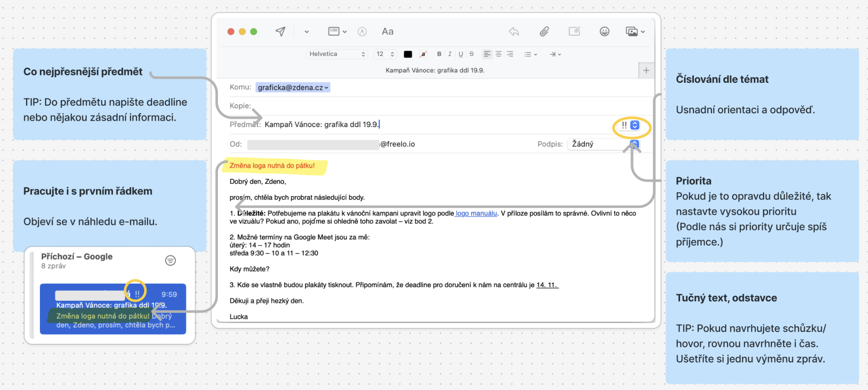868x390 pixels.
Task: Click the 'Příchozí – Google' mailbox title
Action: pyautogui.click(x=77, y=256)
